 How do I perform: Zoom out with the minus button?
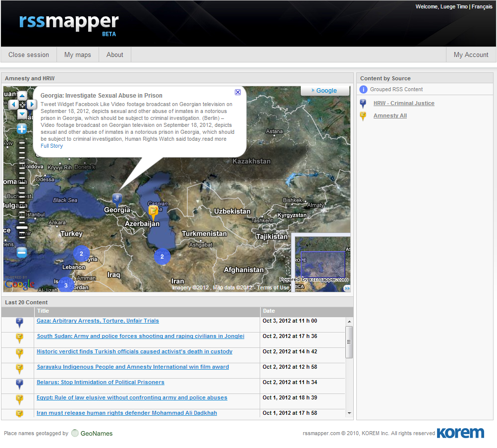(x=22, y=253)
